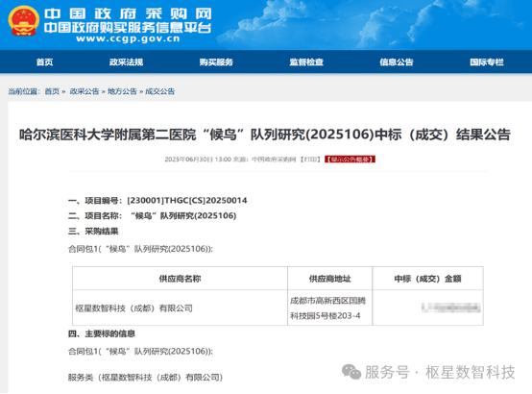Click www.ccgp.gov.cn URL text in banner

point(128,38)
